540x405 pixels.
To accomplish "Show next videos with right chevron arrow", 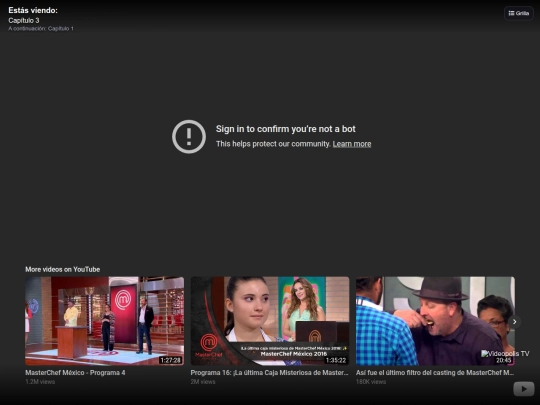I will (x=514, y=322).
